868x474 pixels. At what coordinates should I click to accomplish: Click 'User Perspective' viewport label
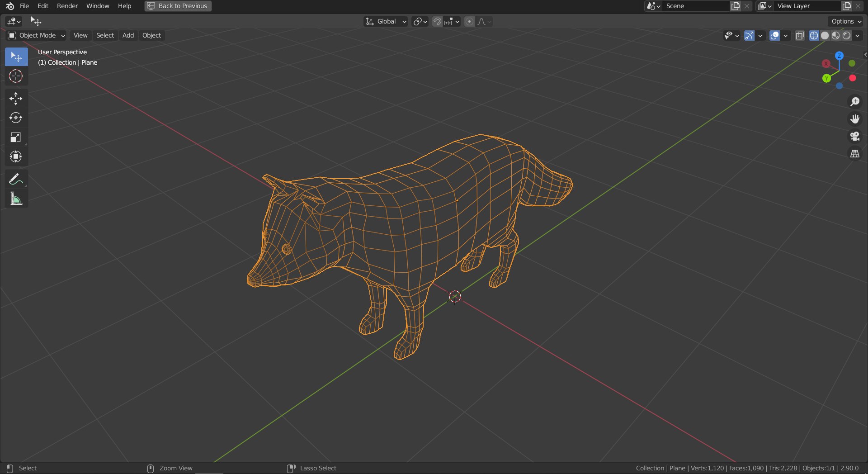[x=62, y=52]
